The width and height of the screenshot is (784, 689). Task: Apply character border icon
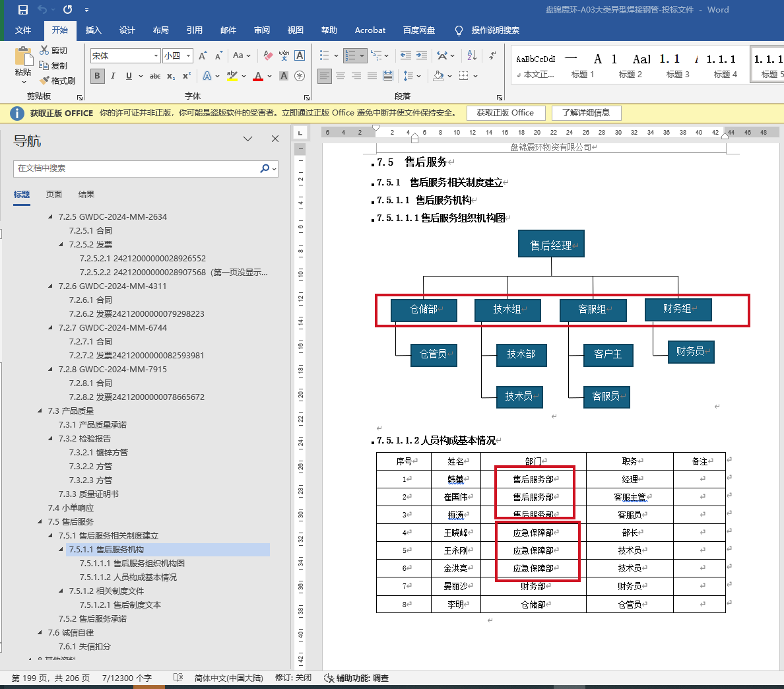pyautogui.click(x=300, y=55)
